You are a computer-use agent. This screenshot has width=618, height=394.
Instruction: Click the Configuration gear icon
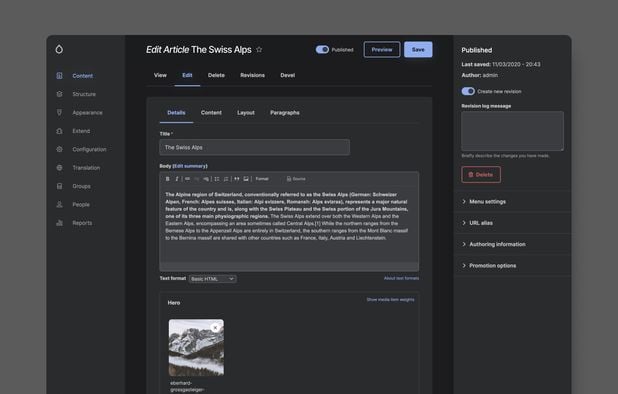tap(60, 149)
